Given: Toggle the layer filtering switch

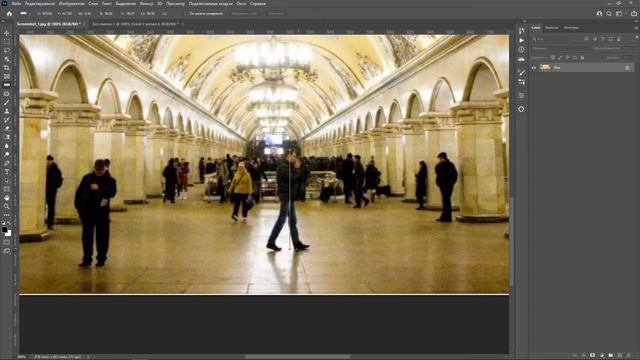Looking at the screenshot, I should (x=636, y=37).
